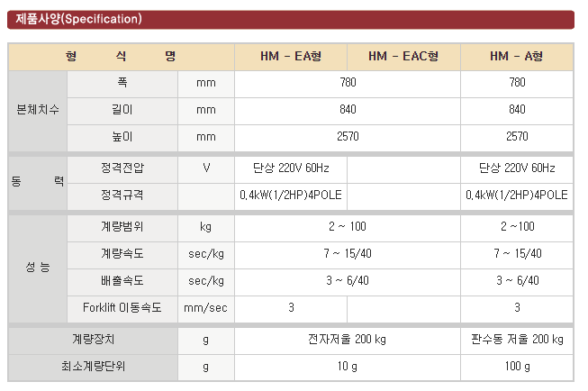Click the 정격규격 row label

(122, 195)
